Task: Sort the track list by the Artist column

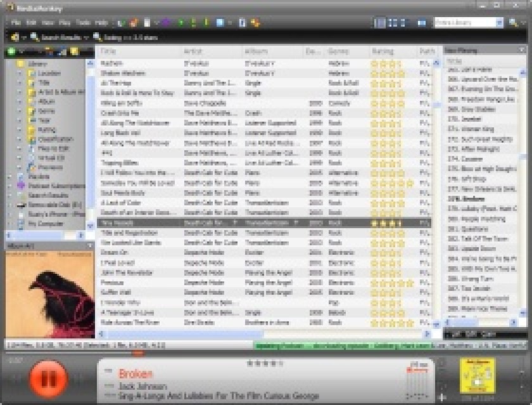Action: click(x=212, y=51)
